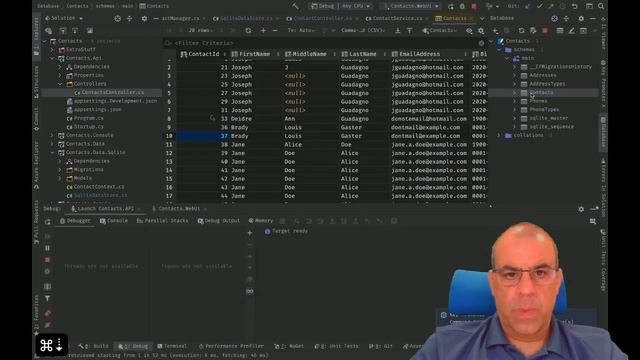Open the Tx: Auto transaction mode dropdown
Image resolution: width=640 pixels, height=360 pixels.
click(301, 31)
